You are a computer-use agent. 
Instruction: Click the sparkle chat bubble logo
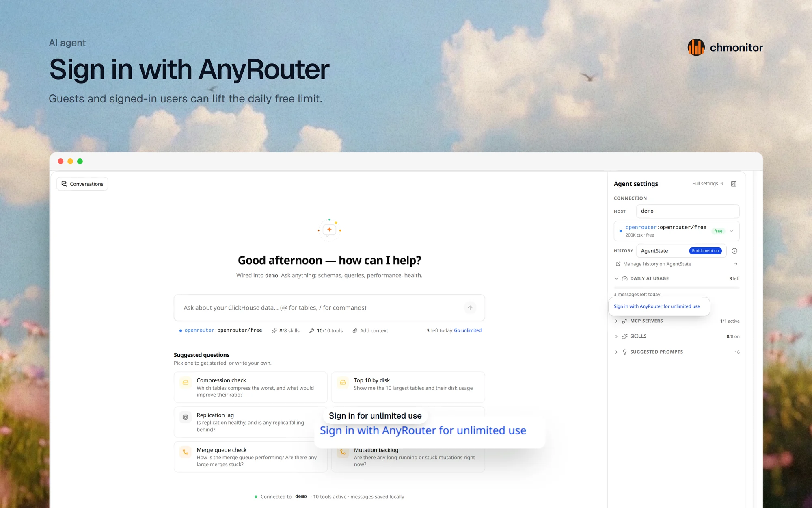click(329, 230)
